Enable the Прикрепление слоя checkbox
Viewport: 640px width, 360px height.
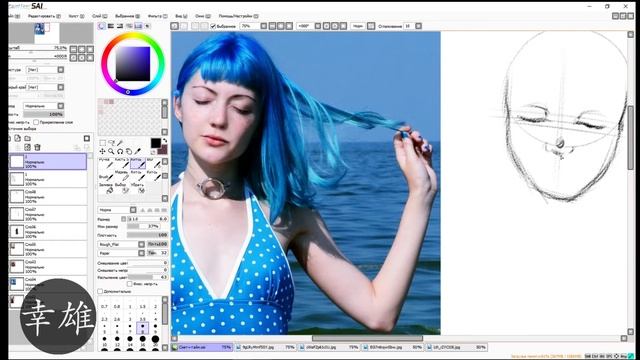[x=36, y=122]
